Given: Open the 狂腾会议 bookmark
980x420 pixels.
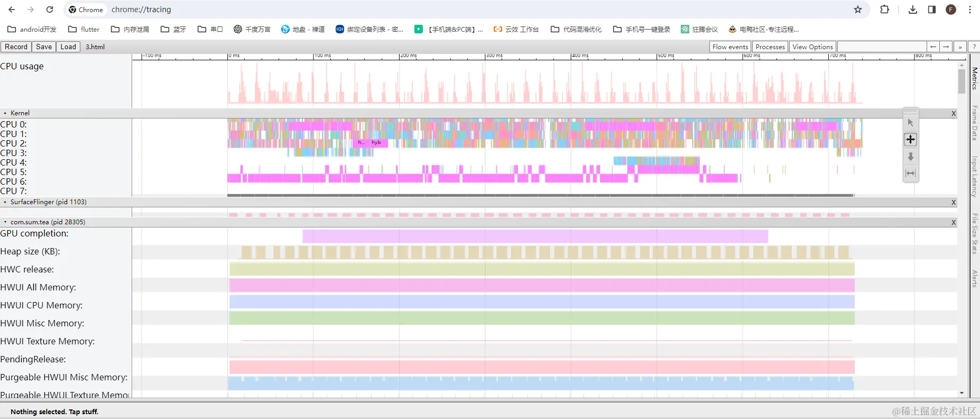Looking at the screenshot, I should point(699,29).
